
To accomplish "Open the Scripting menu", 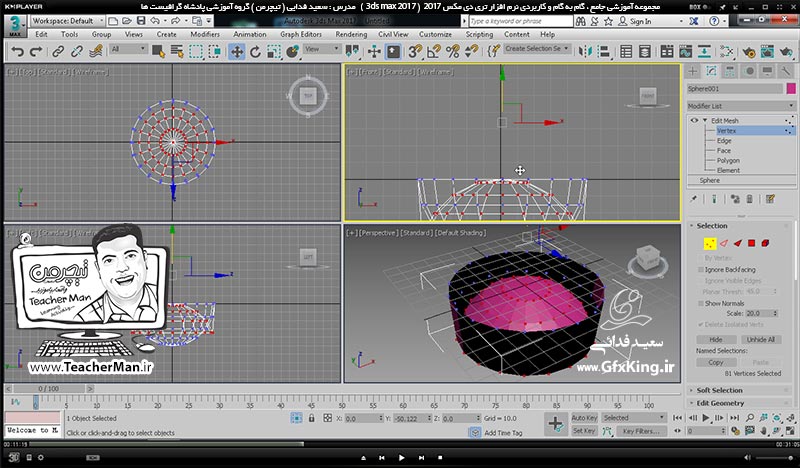I will (479, 34).
